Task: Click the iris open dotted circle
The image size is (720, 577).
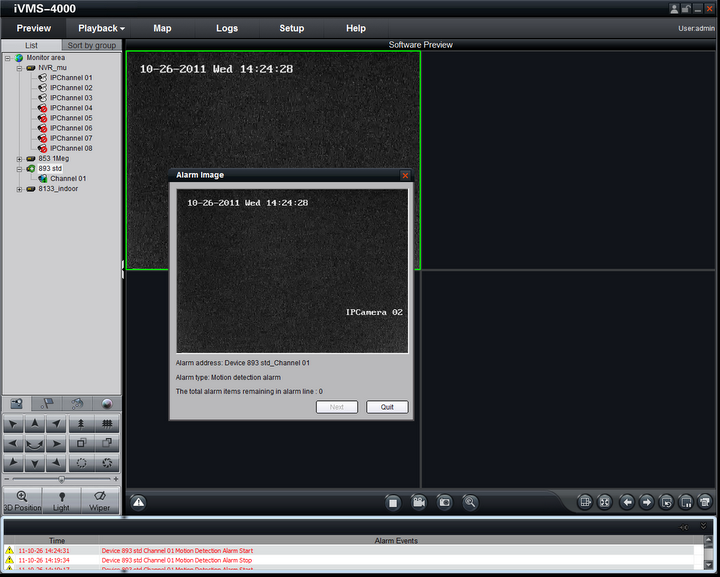Action: (81, 463)
